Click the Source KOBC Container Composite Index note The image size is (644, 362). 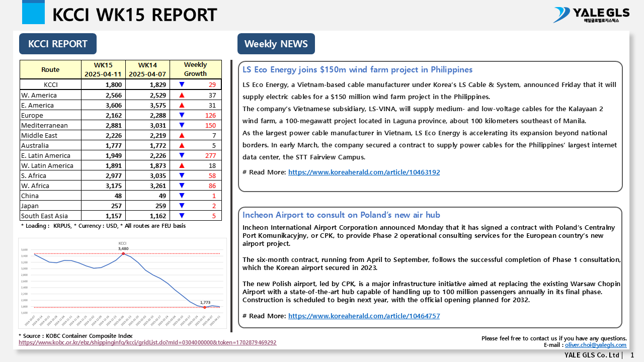pyautogui.click(x=75, y=336)
